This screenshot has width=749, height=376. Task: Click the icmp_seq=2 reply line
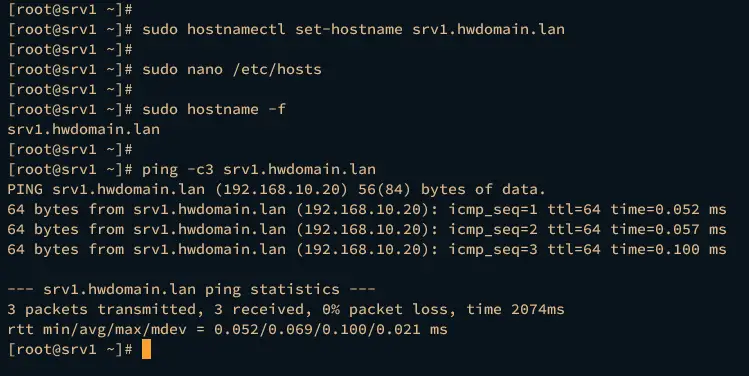[367, 230]
